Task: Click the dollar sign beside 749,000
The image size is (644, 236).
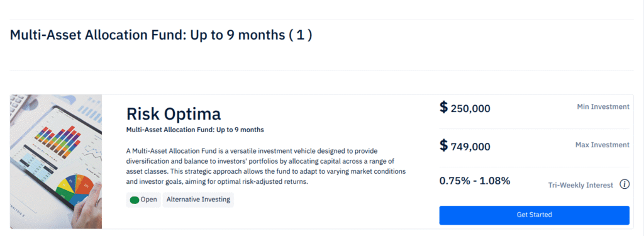Action: point(443,145)
